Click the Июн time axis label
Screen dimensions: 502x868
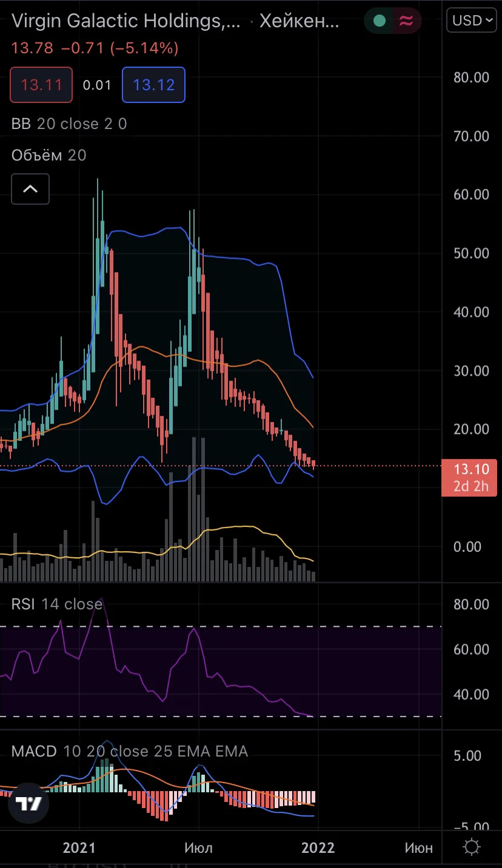(x=419, y=847)
